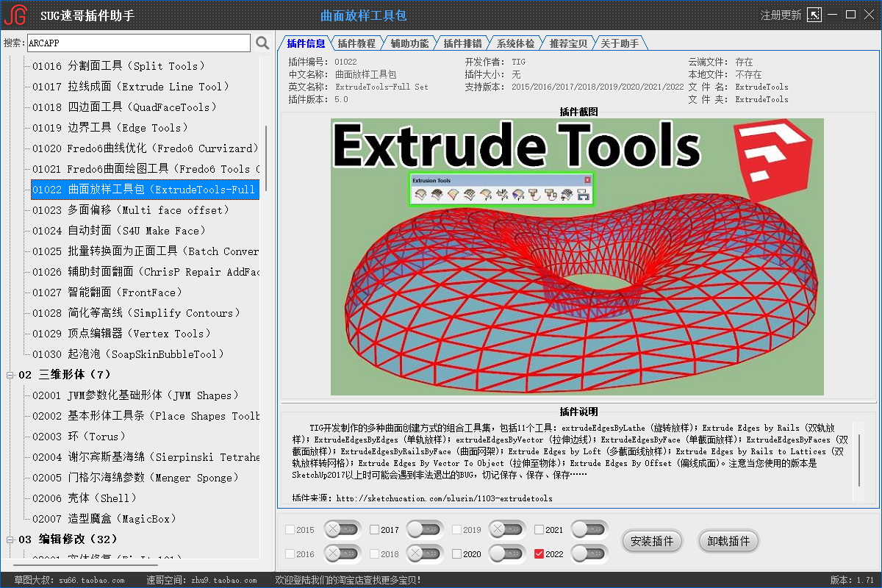The width and height of the screenshot is (882, 588).
Task: Click 注册更新 in the title bar
Action: [x=781, y=15]
